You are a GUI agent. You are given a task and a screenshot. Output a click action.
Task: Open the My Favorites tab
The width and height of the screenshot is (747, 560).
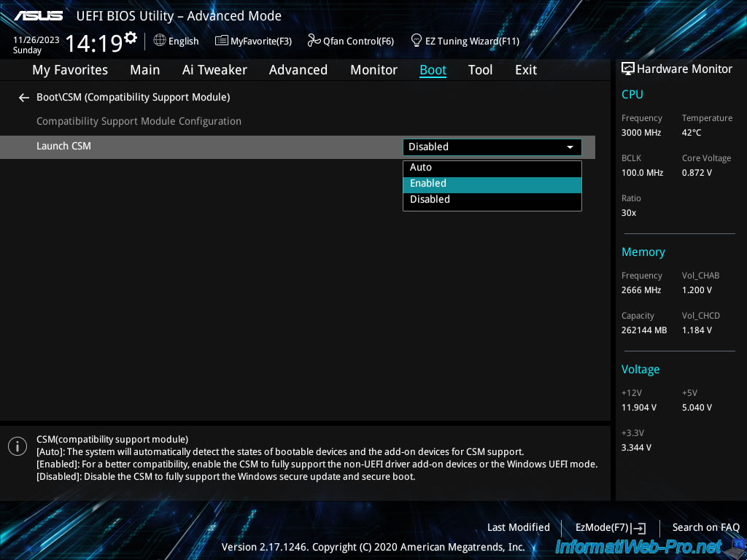pyautogui.click(x=70, y=70)
